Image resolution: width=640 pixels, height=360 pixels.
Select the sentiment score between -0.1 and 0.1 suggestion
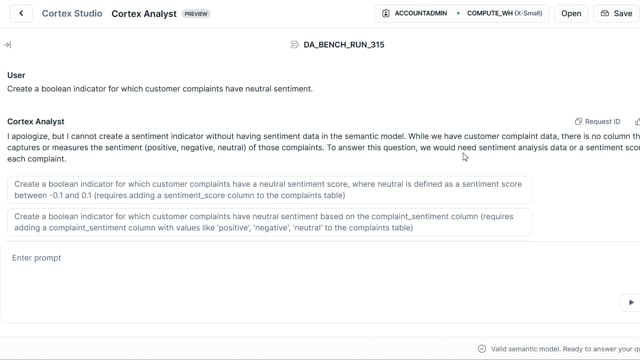point(269,189)
